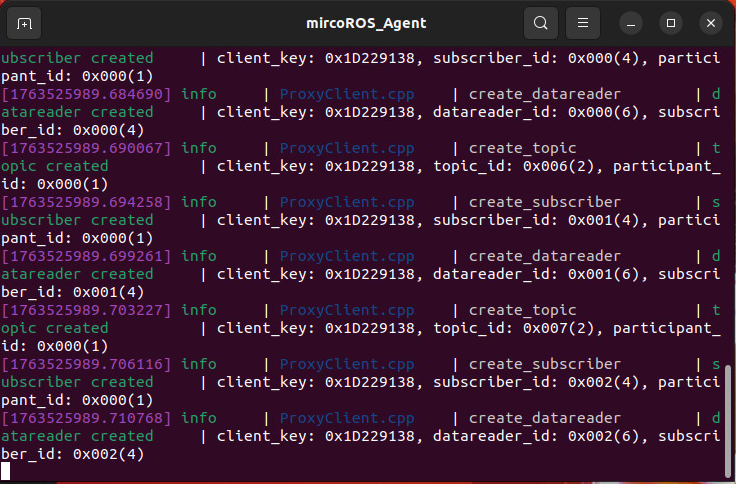Viewport: 736px width, 484px height.
Task: Click 'create_topic' on the 690067 line
Action: point(522,148)
